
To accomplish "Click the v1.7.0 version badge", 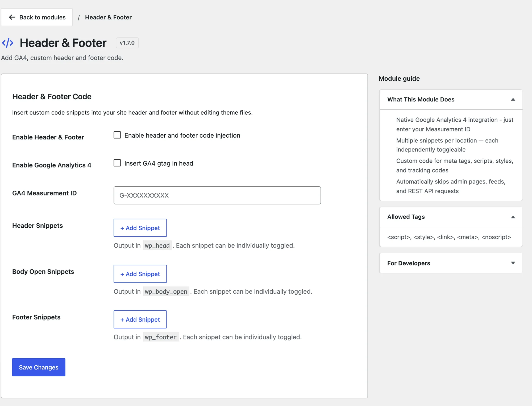I will point(127,43).
